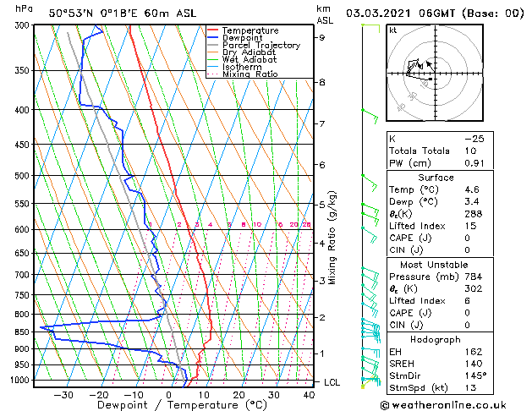The height and width of the screenshot is (411, 532).
Task: Click the '700' pressure level label
Action: [24, 275]
